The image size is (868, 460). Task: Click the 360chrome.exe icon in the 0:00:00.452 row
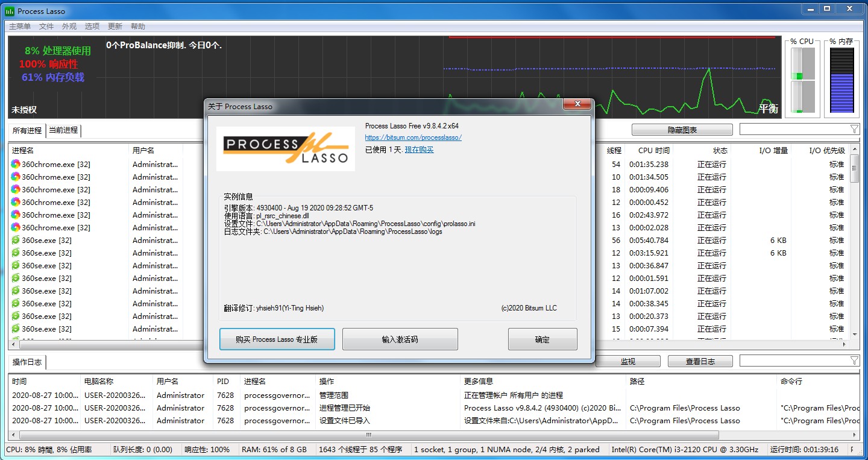pyautogui.click(x=16, y=202)
